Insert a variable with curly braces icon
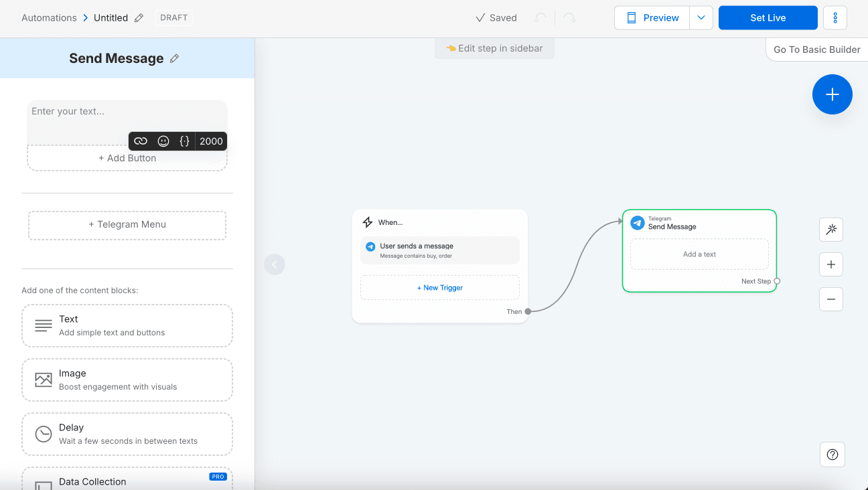Image resolution: width=868 pixels, height=490 pixels. pos(185,141)
